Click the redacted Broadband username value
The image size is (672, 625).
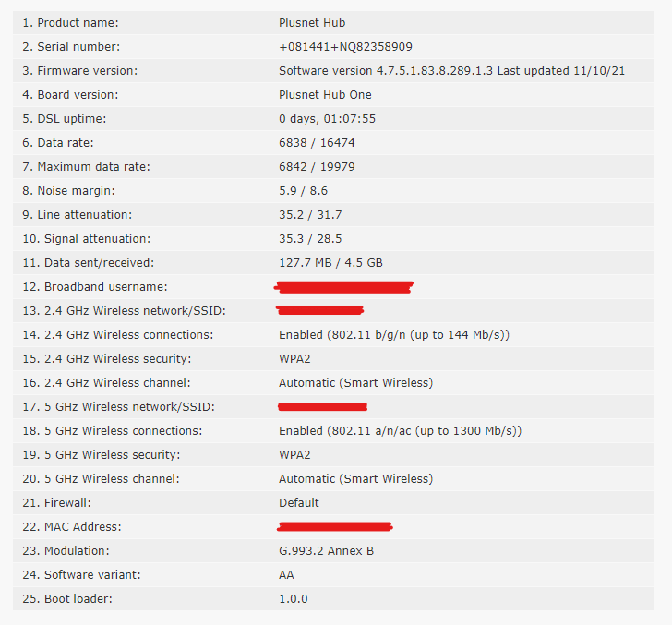(x=345, y=287)
